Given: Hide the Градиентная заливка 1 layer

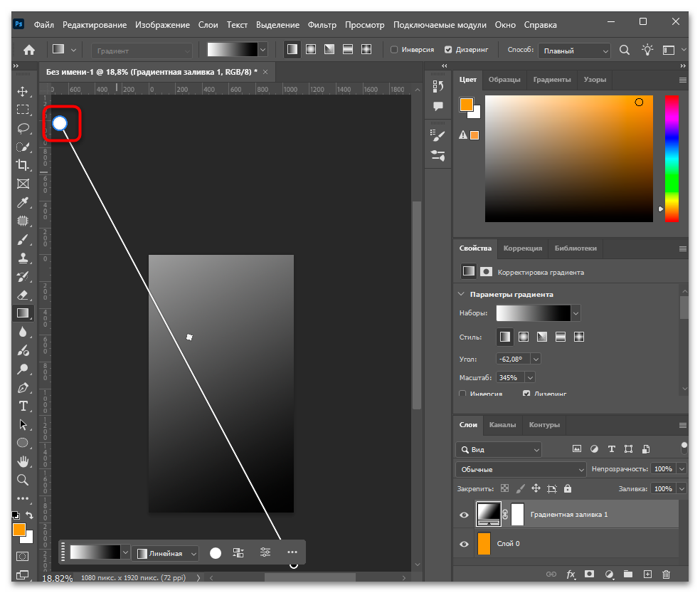Looking at the screenshot, I should (465, 515).
